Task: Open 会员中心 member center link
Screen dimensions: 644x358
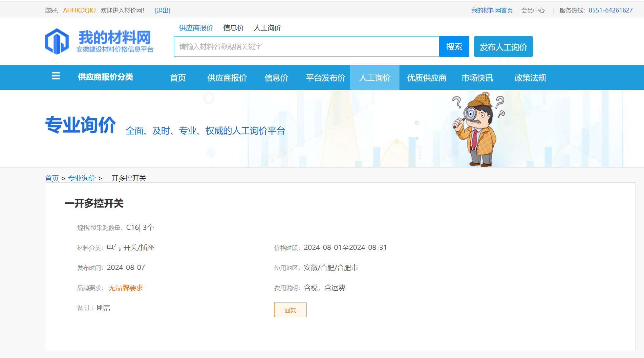Action: pyautogui.click(x=533, y=11)
